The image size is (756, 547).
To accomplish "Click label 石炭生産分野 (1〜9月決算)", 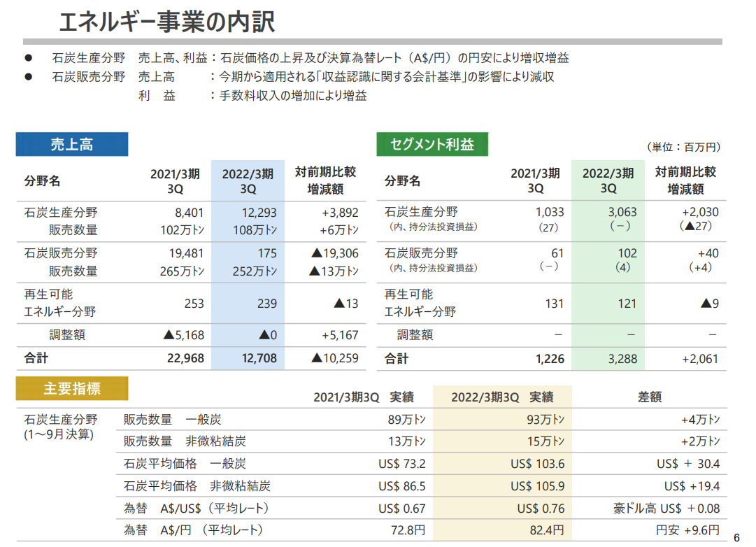I will [61, 427].
